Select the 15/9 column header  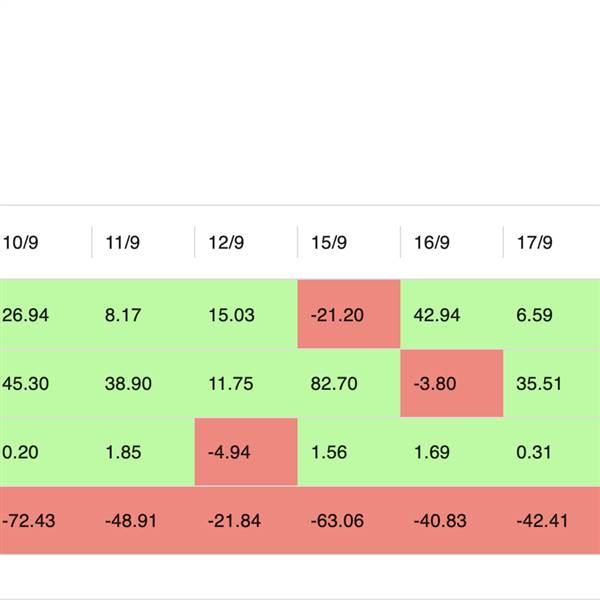(328, 242)
